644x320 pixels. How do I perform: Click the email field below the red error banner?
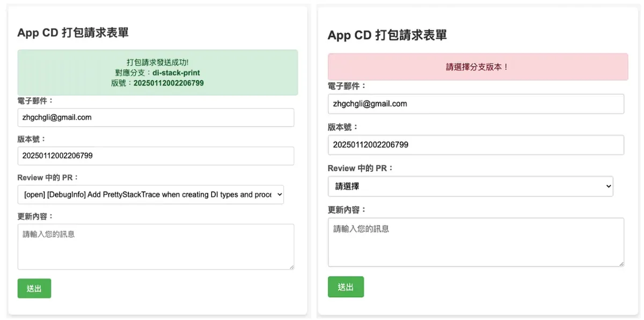click(475, 104)
